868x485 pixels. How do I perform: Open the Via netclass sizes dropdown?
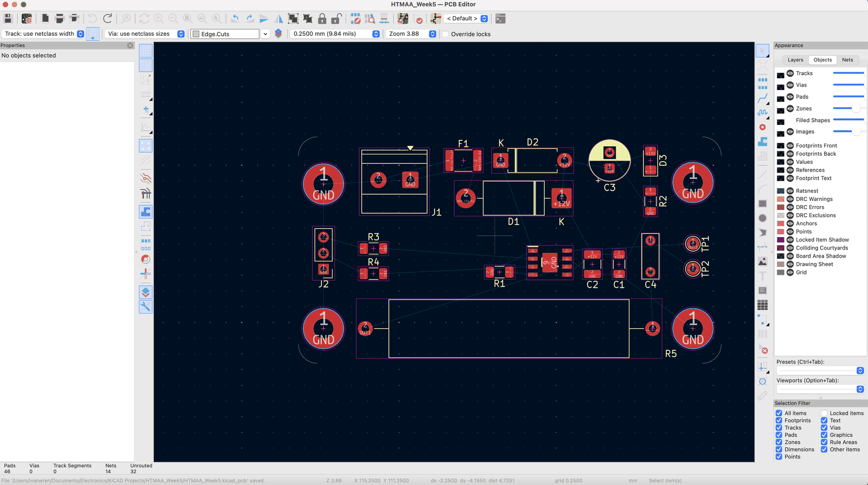[144, 34]
